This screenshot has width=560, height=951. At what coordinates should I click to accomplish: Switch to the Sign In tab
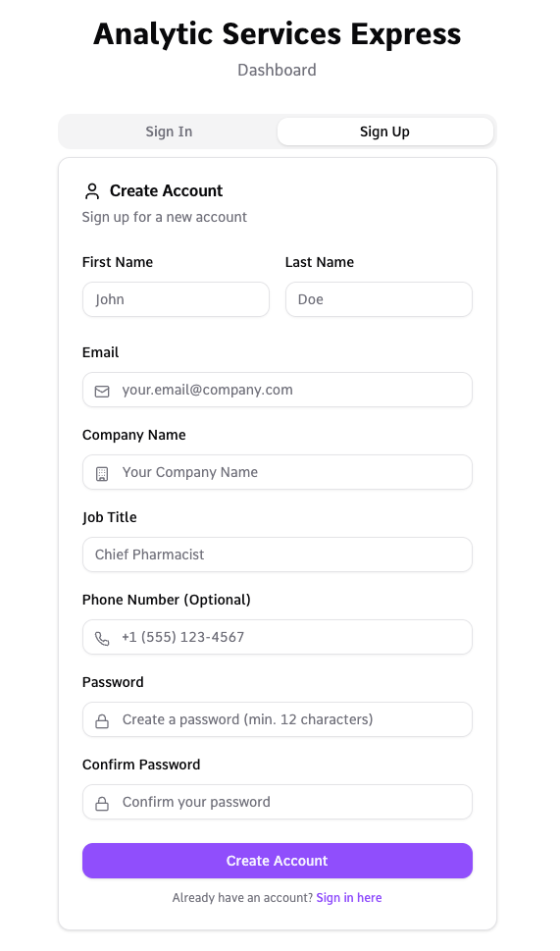click(169, 132)
